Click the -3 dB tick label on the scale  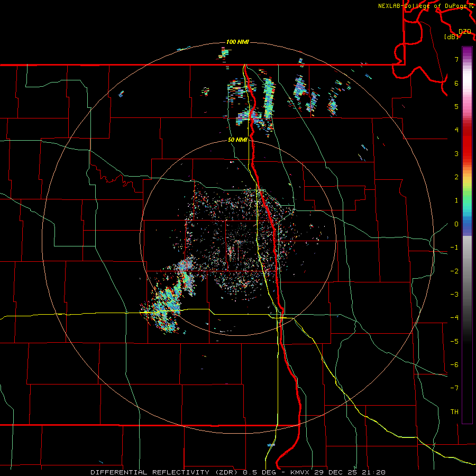tap(454, 295)
